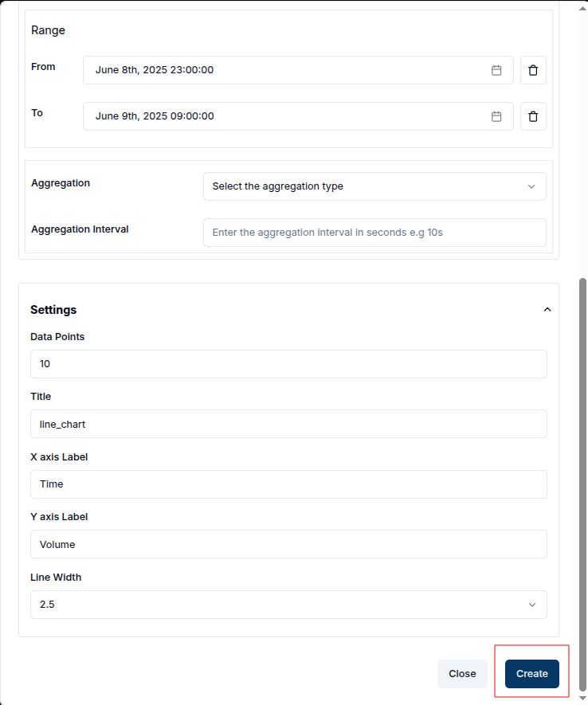Click the scrollbar down arrow
This screenshot has width=588, height=705.
coord(582,699)
